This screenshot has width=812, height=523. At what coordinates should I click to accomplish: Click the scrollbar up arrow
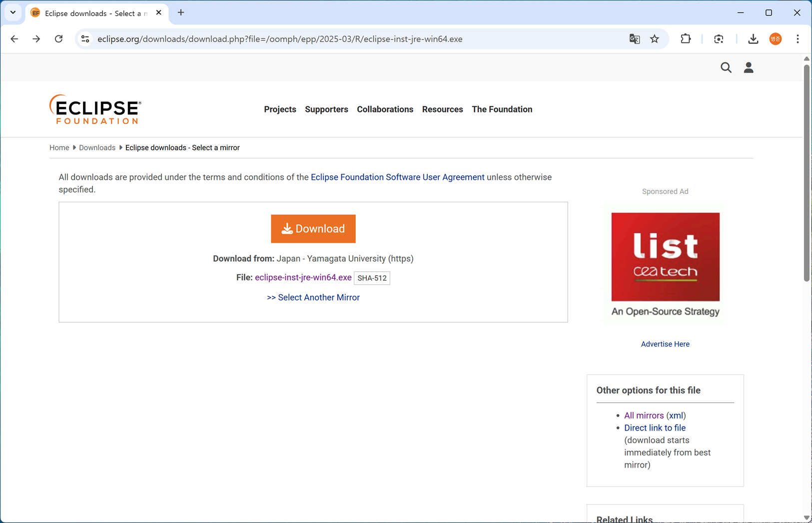tap(807, 58)
